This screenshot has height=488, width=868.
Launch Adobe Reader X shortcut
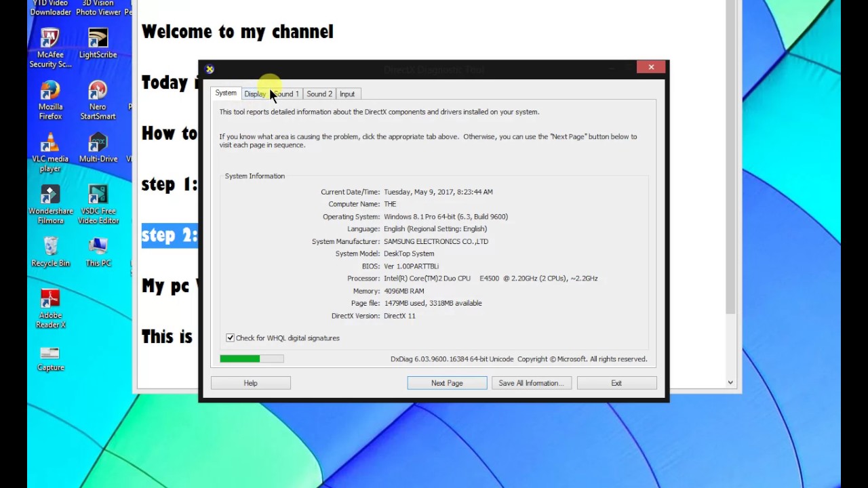[50, 300]
